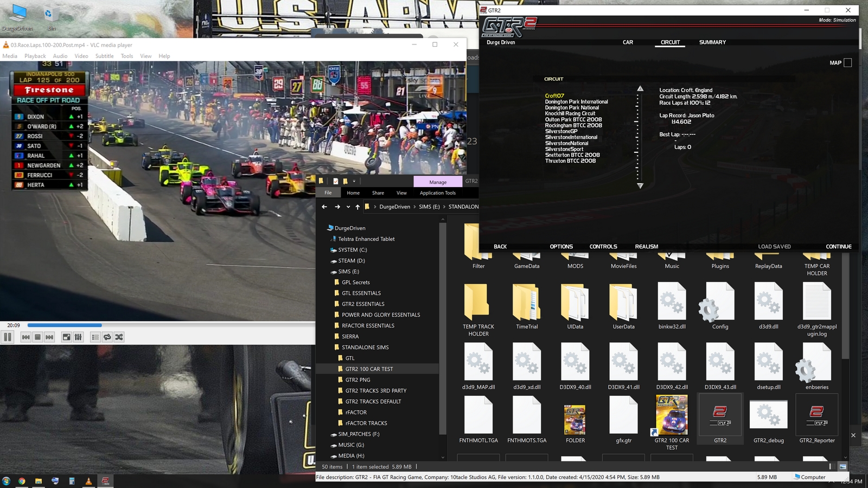Open VLC Audio menu
Viewport: 868px width, 488px height.
tap(60, 56)
